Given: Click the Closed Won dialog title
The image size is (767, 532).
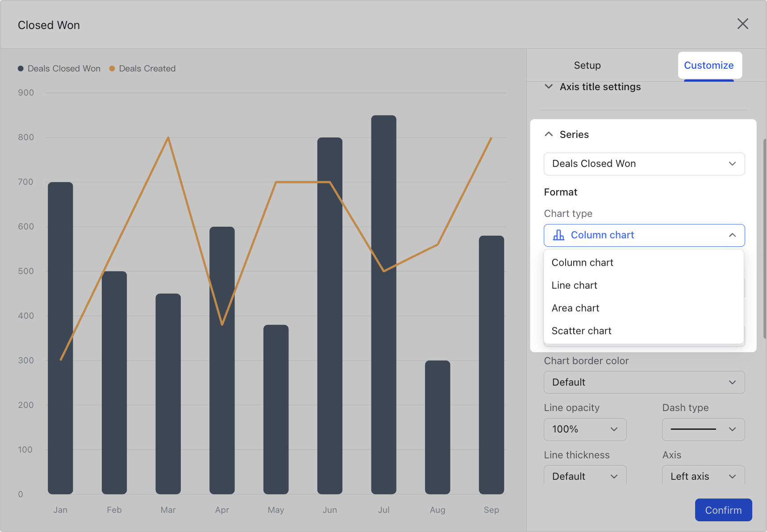Looking at the screenshot, I should 49,25.
